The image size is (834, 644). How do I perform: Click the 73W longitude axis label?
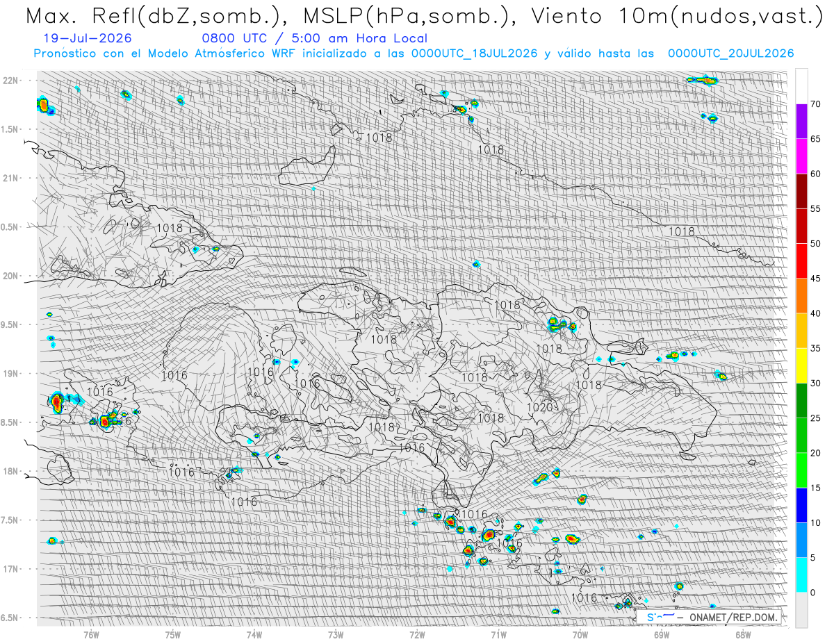point(336,634)
